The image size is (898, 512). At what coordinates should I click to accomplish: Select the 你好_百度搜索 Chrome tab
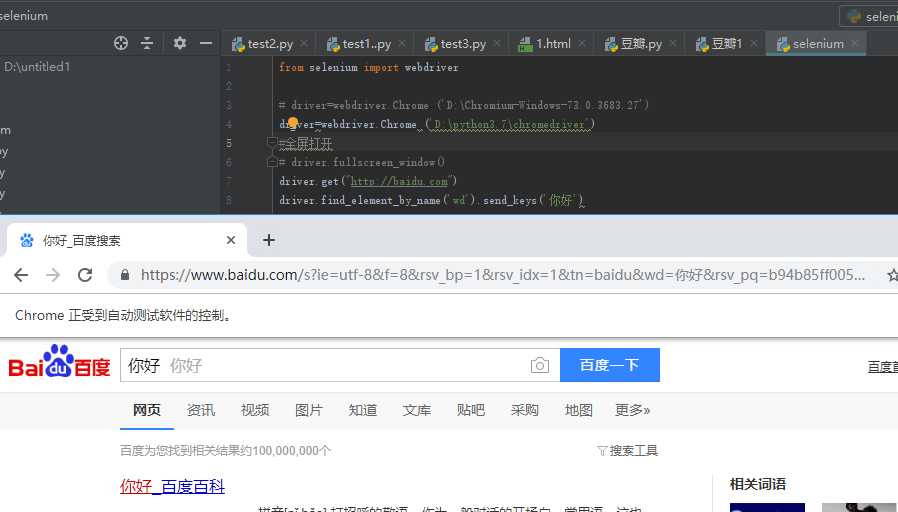(126, 240)
